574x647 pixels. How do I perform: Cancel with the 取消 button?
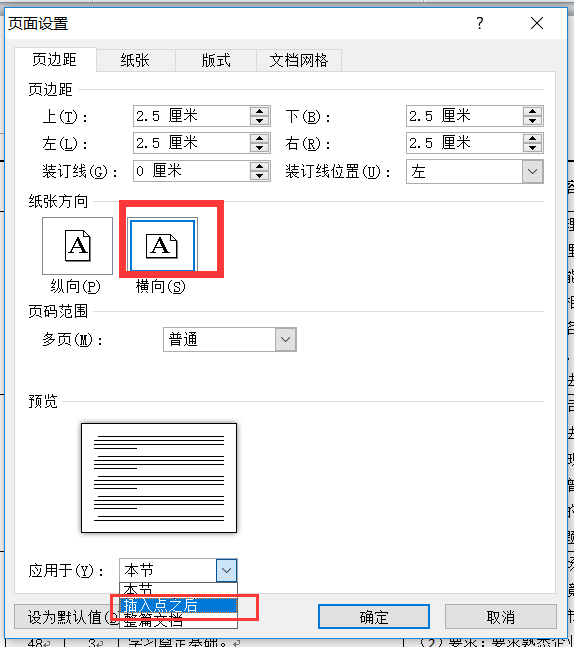pyautogui.click(x=501, y=617)
